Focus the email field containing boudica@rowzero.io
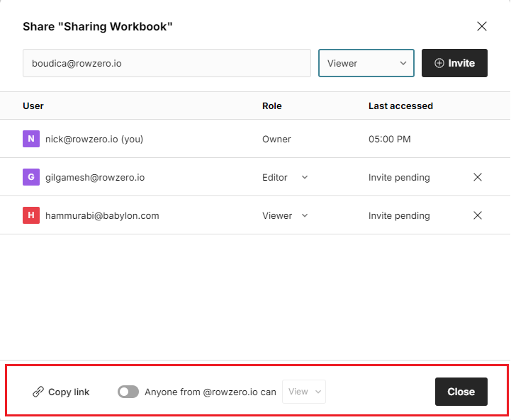 click(x=167, y=63)
